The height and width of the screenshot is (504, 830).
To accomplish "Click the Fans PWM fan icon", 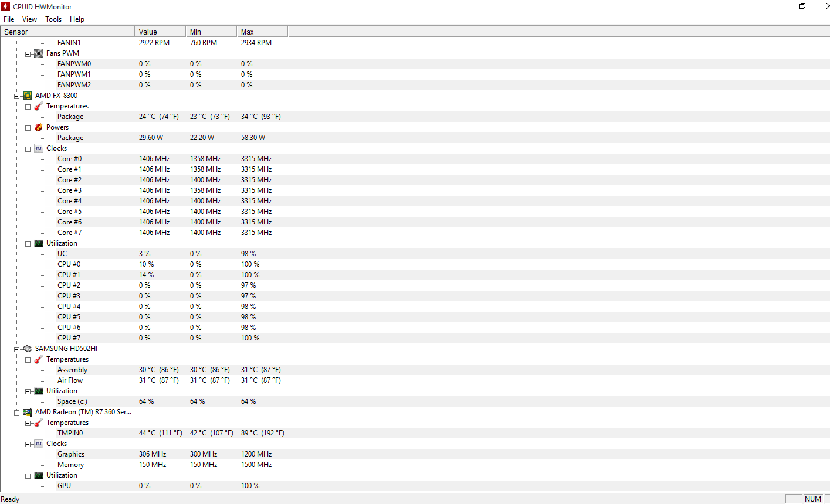I will click(39, 53).
